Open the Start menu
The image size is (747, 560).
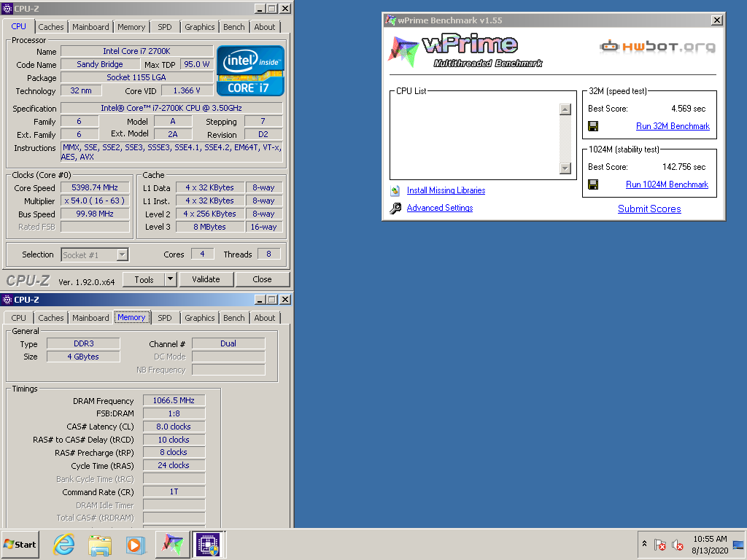click(x=20, y=544)
